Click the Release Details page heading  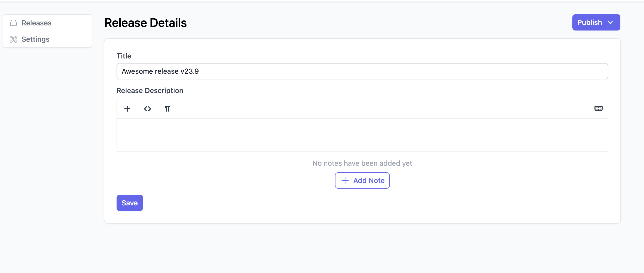(146, 23)
